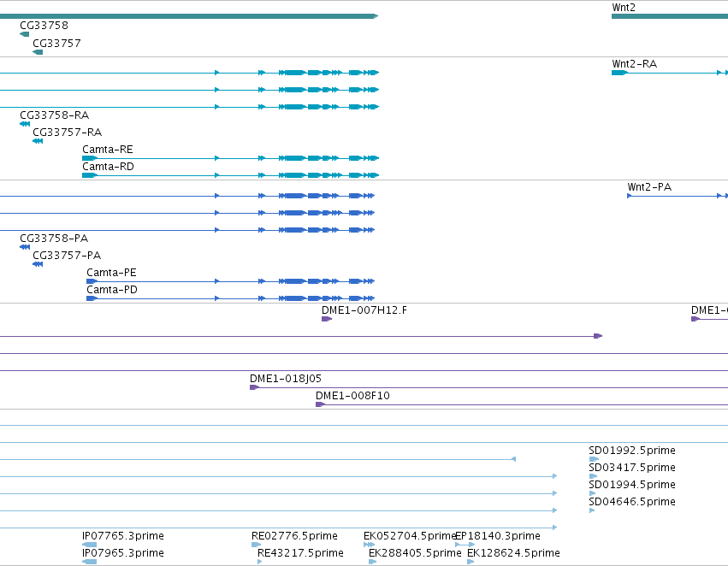The width and height of the screenshot is (728, 566).
Task: Select the CG33758-RA transcript label
Action: (54, 115)
